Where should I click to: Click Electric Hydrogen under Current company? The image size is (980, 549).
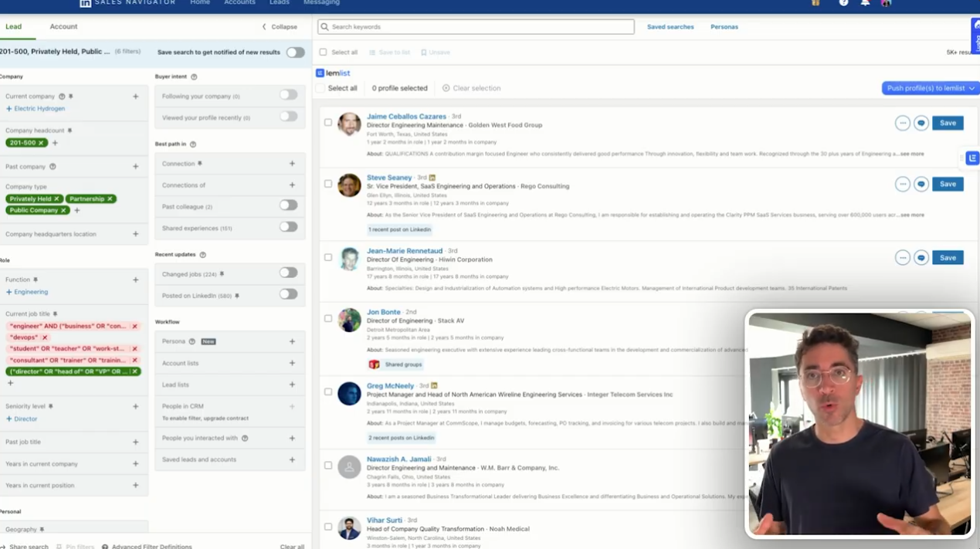tap(36, 109)
